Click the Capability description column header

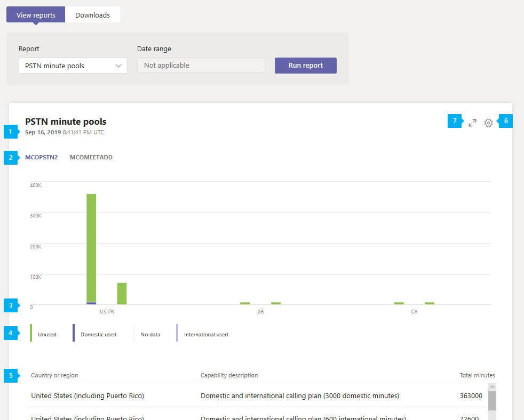(229, 375)
